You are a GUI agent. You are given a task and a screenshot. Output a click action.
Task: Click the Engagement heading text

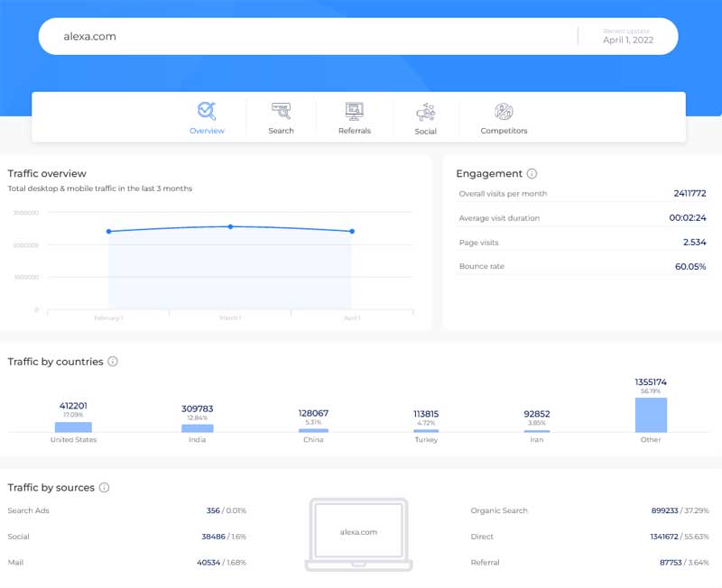pyautogui.click(x=489, y=173)
